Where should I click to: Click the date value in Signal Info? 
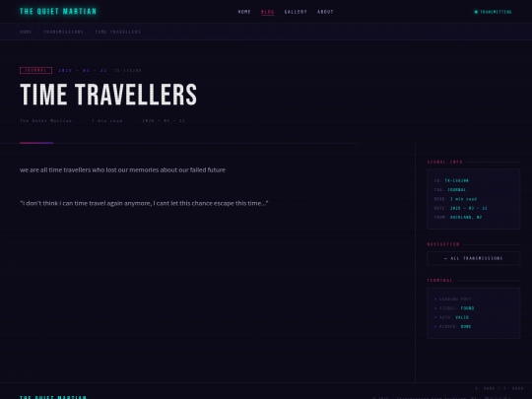click(469, 208)
